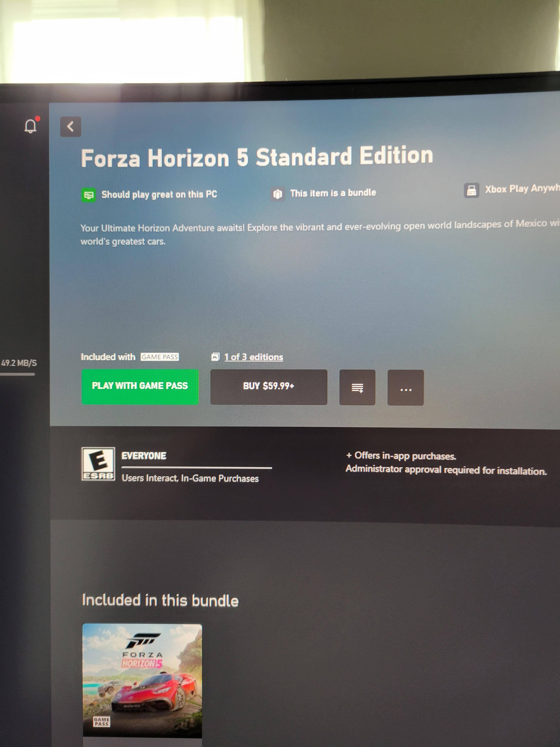Click the ESRB Everyone rating badge
The image size is (560, 747).
click(98, 464)
